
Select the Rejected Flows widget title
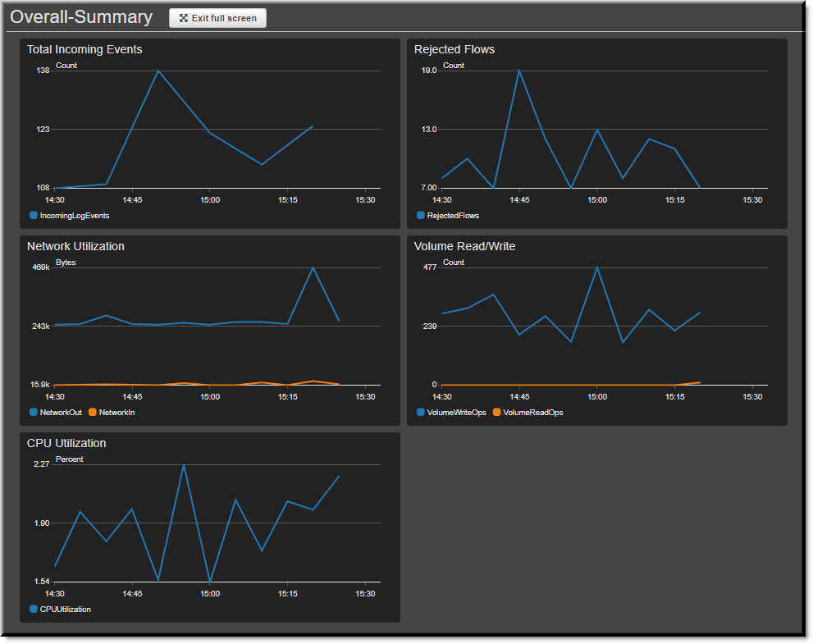point(454,49)
